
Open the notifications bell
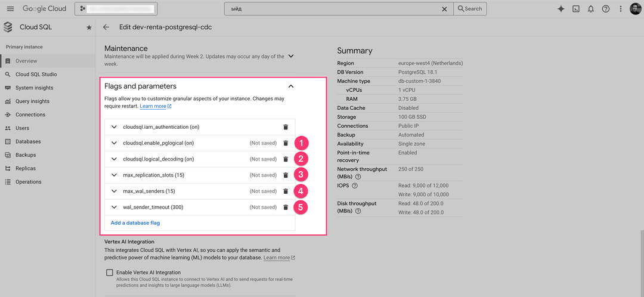[591, 9]
